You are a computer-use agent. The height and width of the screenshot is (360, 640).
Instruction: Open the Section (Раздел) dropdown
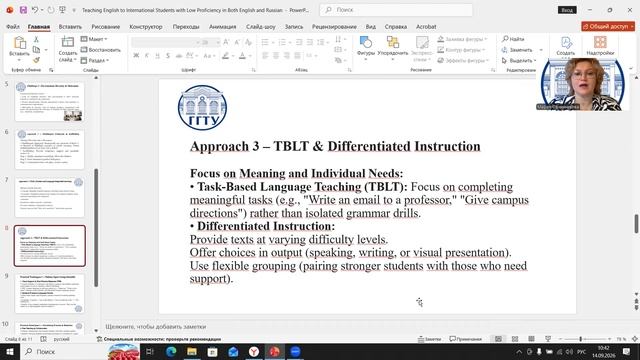tap(95, 60)
